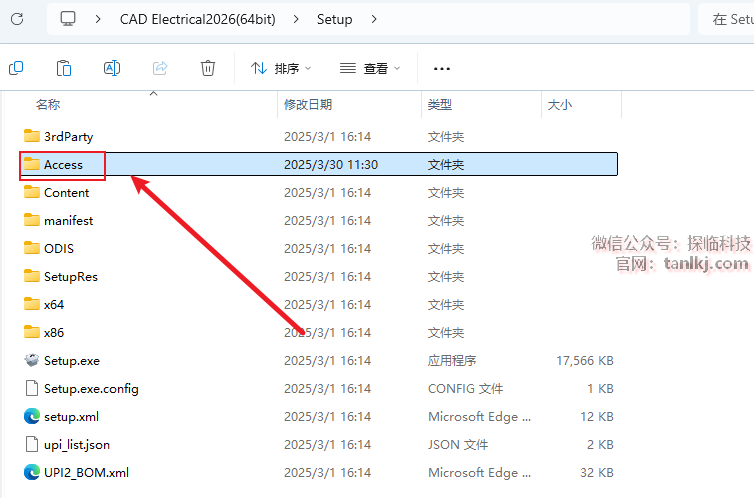Click the 32 KB size value
754x498 pixels.
click(597, 473)
